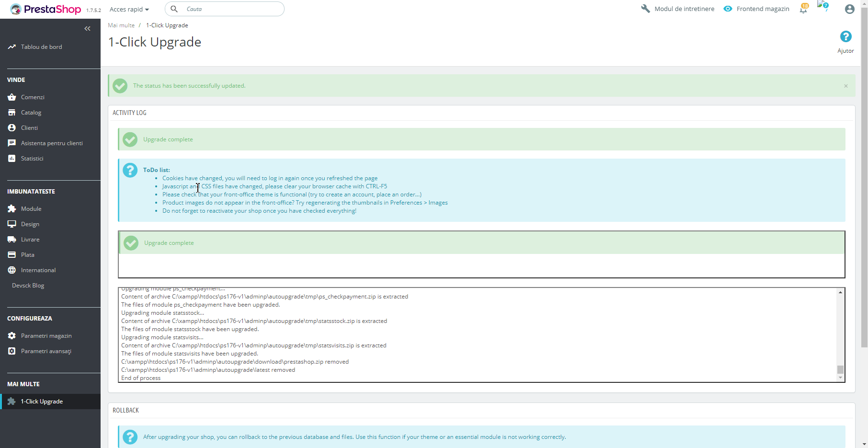Click the 1-Click Upgrade puzzle icon
The width and height of the screenshot is (868, 448).
click(x=12, y=402)
